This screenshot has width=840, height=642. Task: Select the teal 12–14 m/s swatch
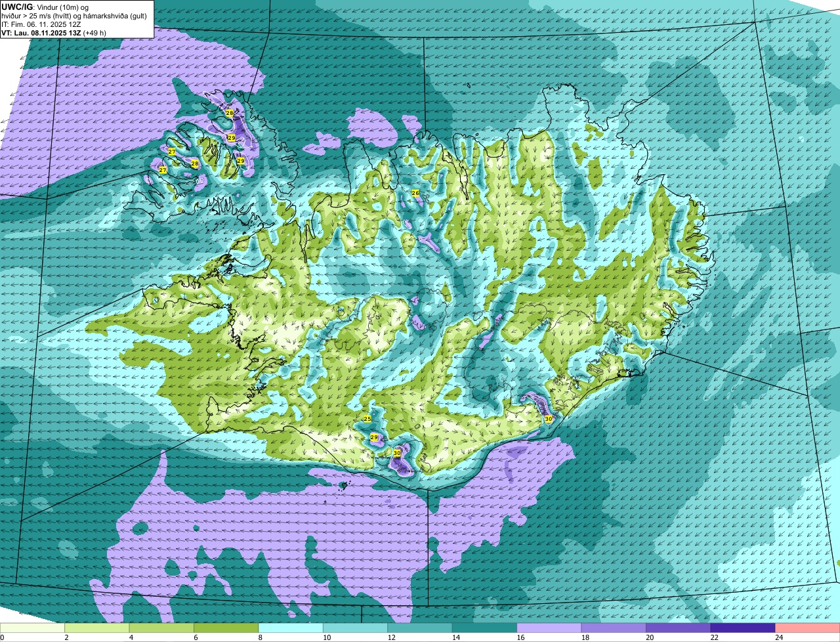tap(421, 628)
